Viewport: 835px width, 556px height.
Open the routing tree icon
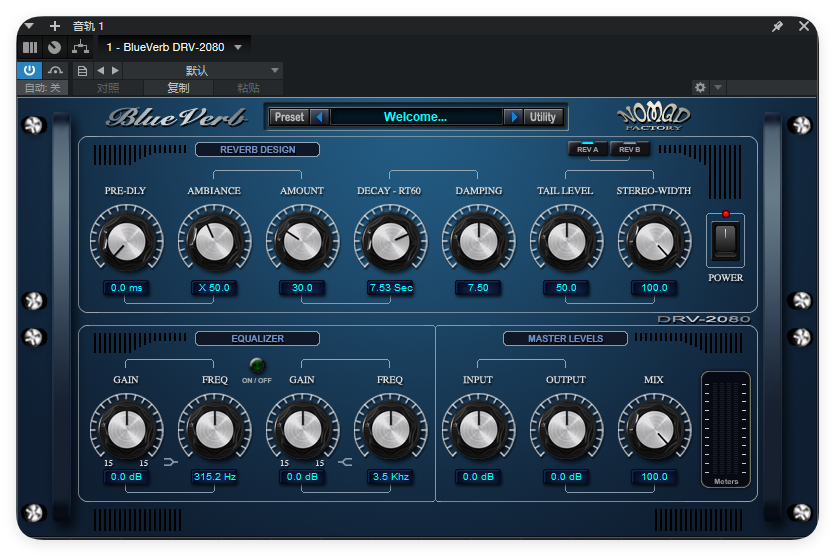(80, 47)
